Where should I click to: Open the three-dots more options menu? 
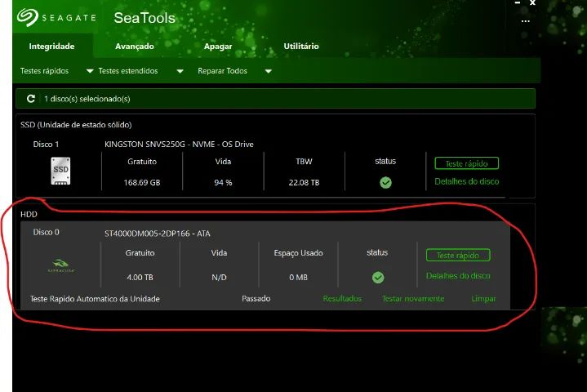click(x=526, y=21)
